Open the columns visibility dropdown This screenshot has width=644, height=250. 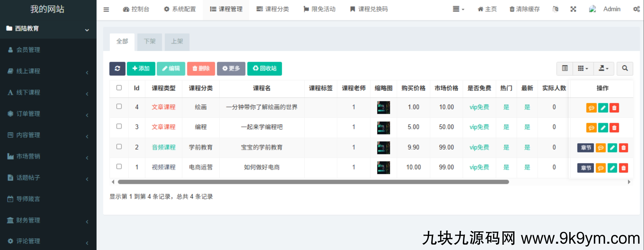(x=583, y=68)
